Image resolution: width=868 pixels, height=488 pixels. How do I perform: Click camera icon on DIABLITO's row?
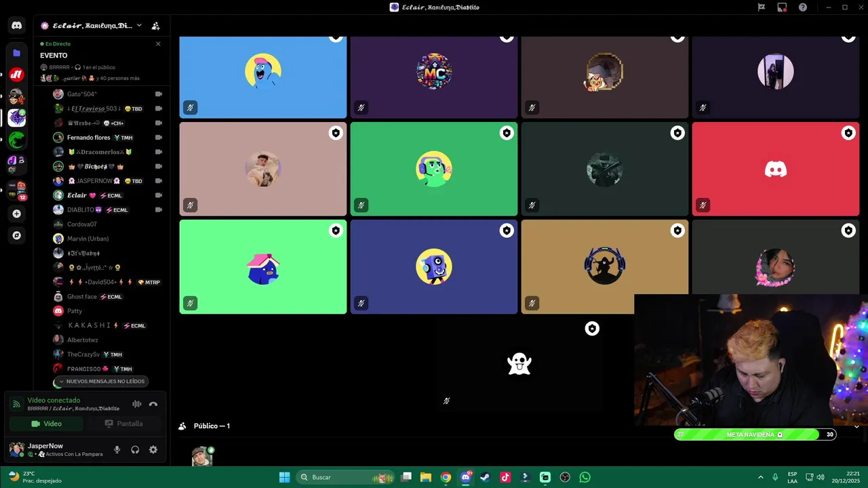(x=158, y=210)
